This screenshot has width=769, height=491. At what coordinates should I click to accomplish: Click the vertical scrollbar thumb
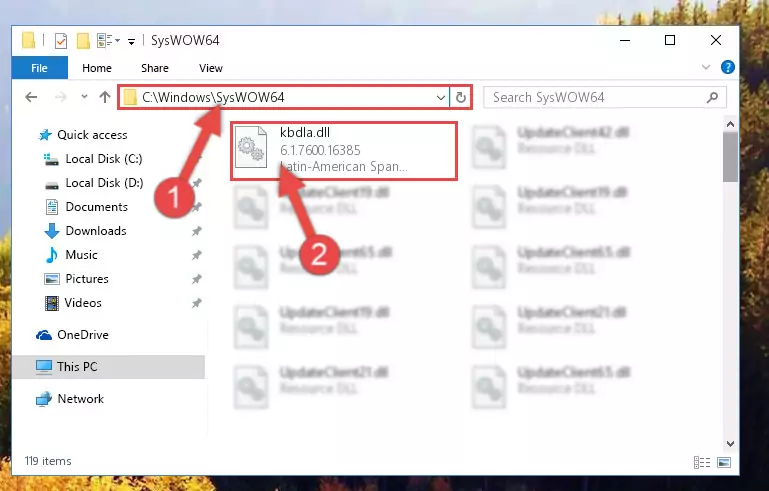point(730,157)
